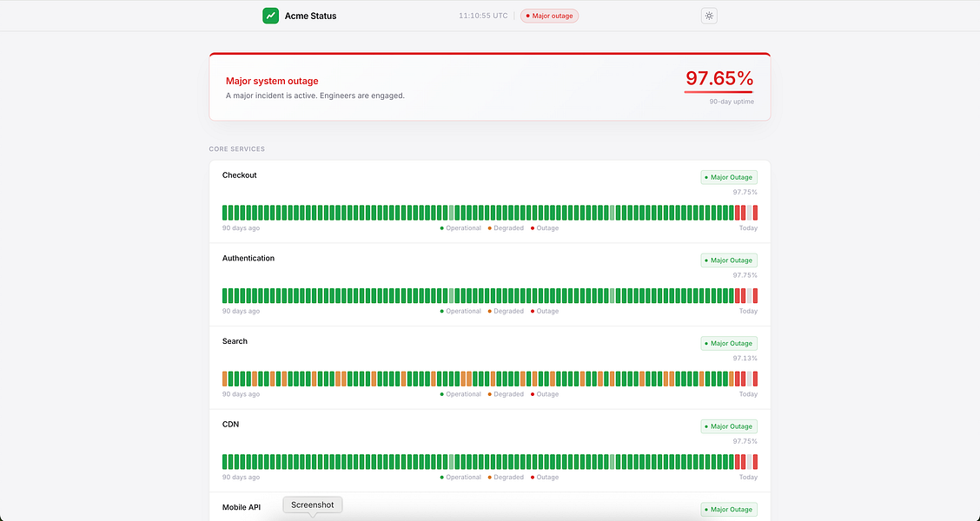
Task: Select today's red bar in Search timeline
Action: pos(755,379)
